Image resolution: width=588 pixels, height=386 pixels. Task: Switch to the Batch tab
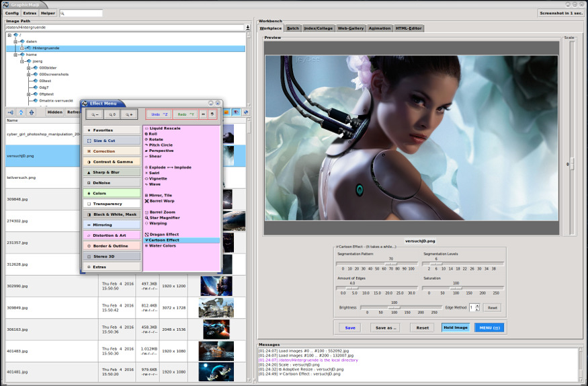pyautogui.click(x=293, y=28)
